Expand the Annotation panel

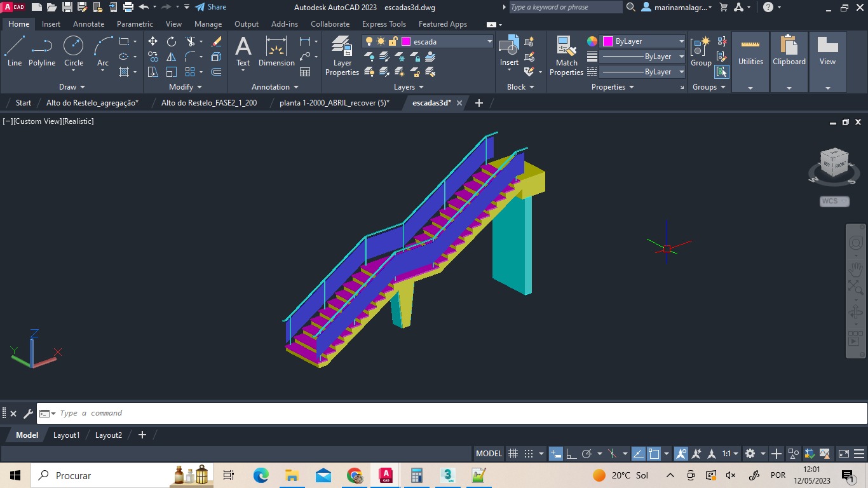point(275,87)
